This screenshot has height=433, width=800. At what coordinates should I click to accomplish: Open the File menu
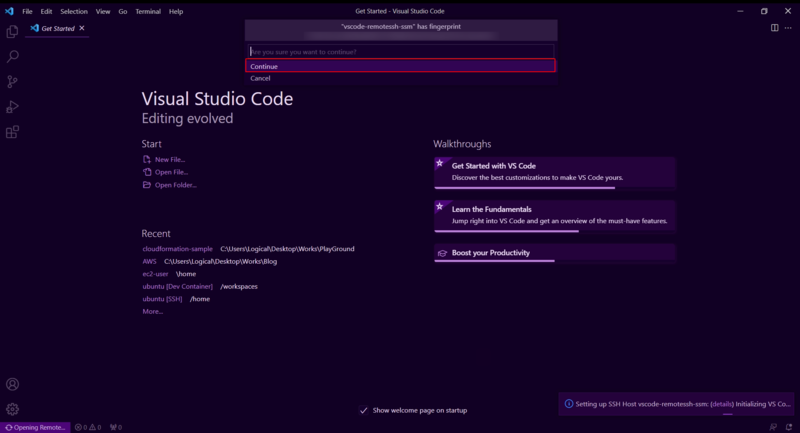pyautogui.click(x=27, y=11)
